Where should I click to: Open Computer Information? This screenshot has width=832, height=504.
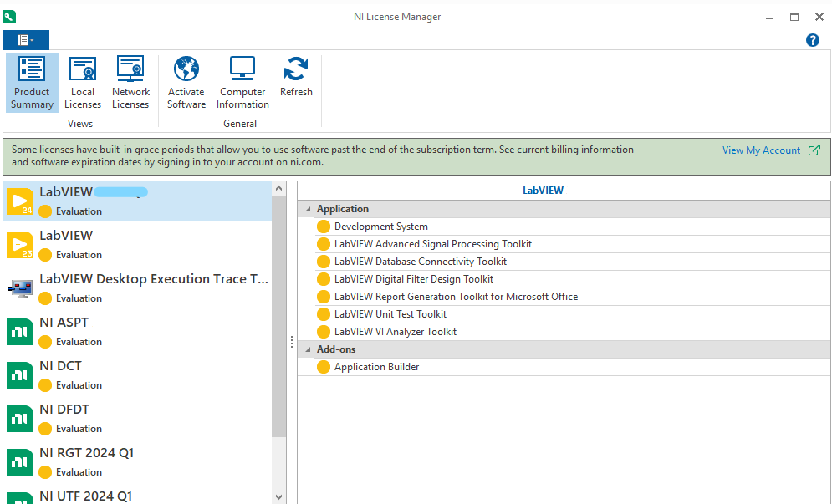pos(242,82)
